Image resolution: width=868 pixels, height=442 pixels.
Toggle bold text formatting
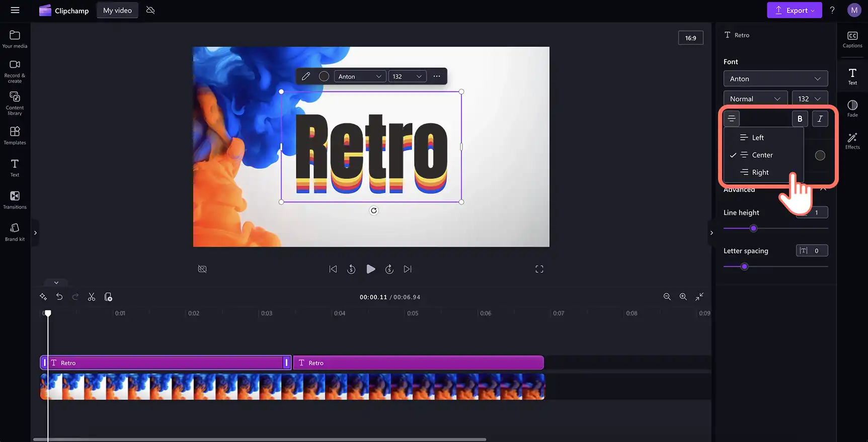[x=800, y=119]
